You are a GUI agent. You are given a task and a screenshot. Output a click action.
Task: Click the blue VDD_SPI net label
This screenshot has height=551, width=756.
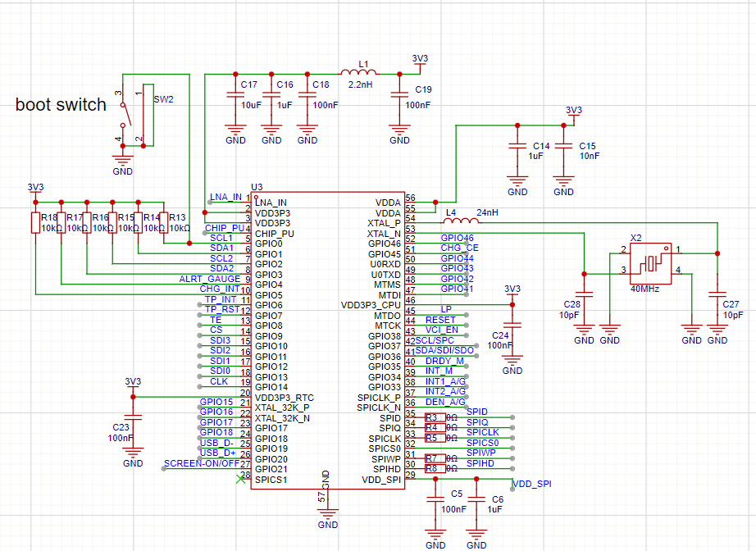pyautogui.click(x=532, y=484)
